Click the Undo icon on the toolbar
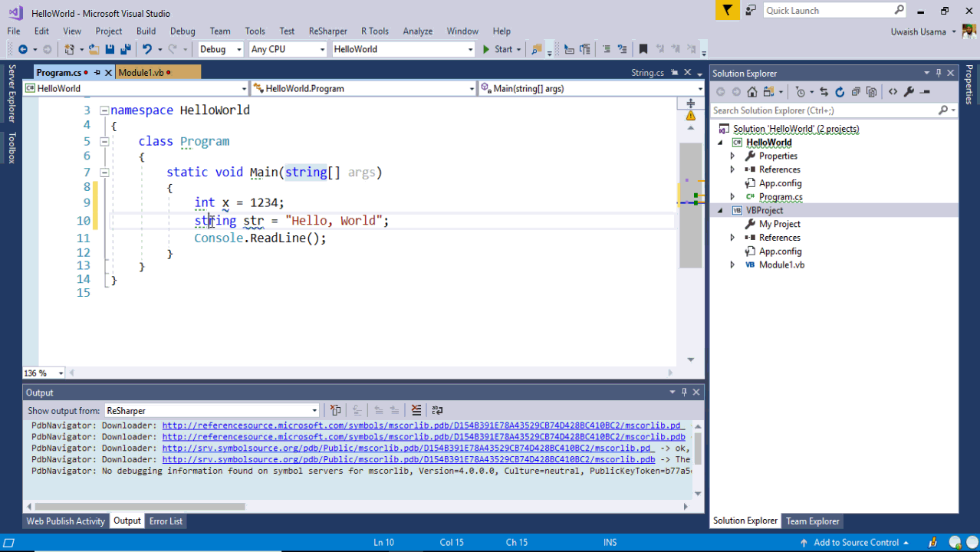Screen dimensions: 980x552 (147, 48)
